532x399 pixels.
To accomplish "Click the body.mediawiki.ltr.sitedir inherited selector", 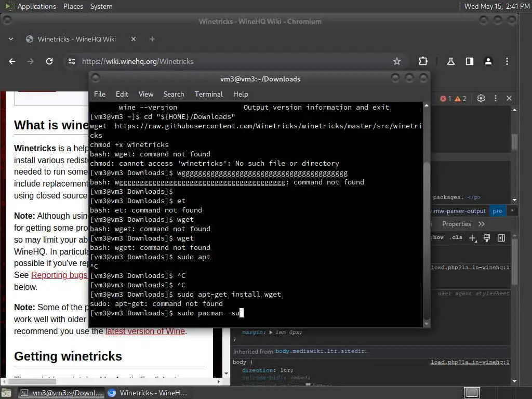I will pyautogui.click(x=321, y=351).
